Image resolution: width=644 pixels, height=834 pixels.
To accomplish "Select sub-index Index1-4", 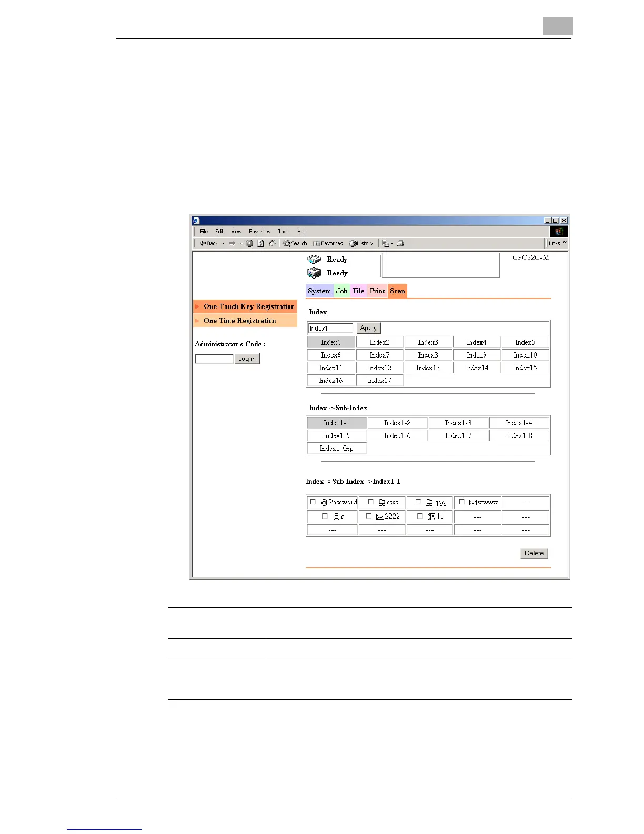I will pyautogui.click(x=519, y=423).
